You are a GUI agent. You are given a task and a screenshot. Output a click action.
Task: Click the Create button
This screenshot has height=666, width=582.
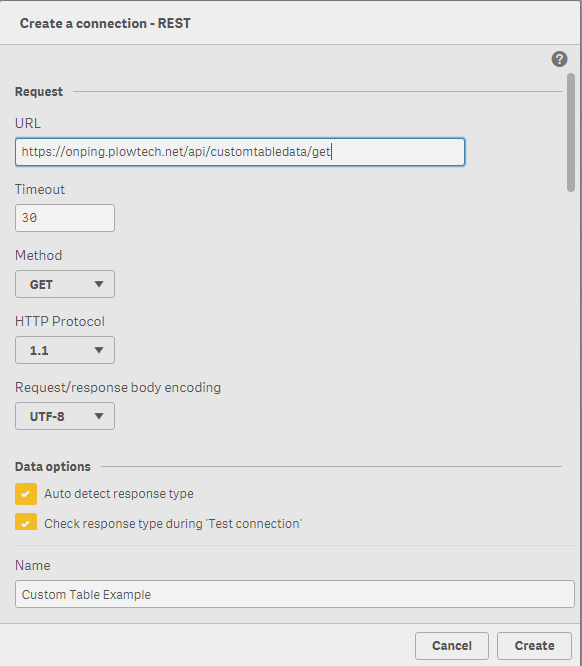tap(534, 646)
